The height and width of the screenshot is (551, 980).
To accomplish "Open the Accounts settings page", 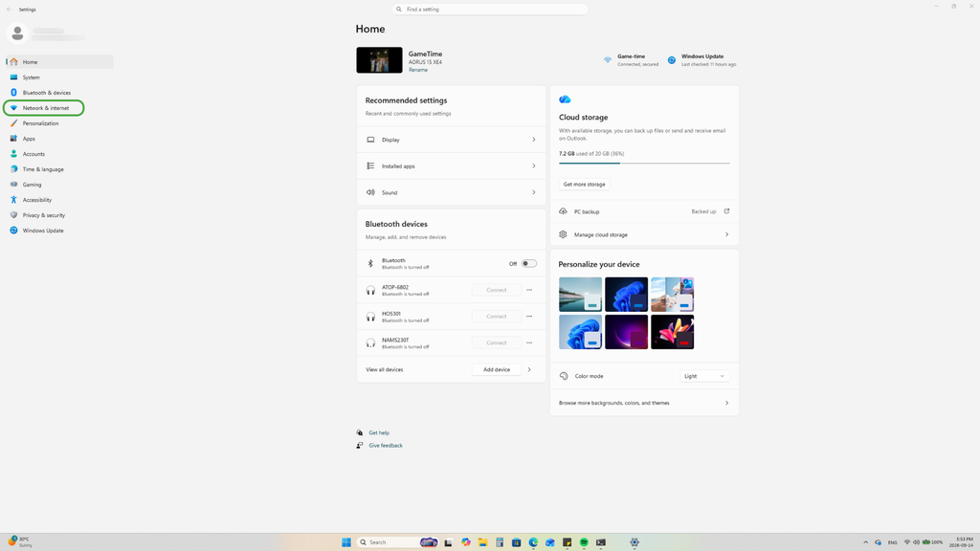I will pyautogui.click(x=59, y=154).
